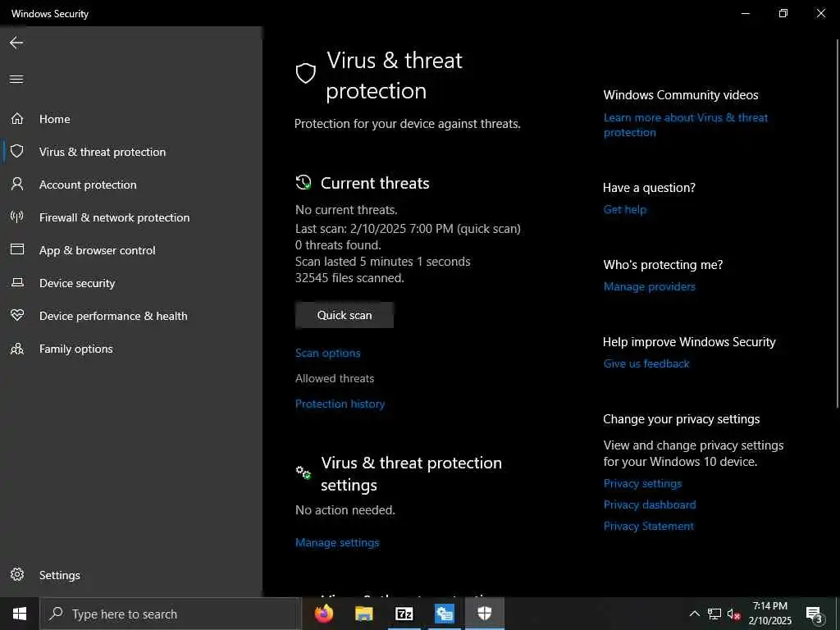Click Manage settings link
The width and height of the screenshot is (840, 630).
pos(337,542)
